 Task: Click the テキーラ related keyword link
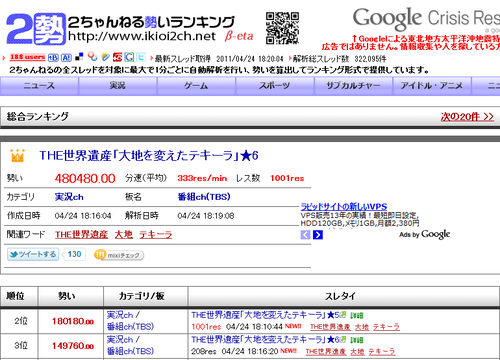click(x=156, y=235)
